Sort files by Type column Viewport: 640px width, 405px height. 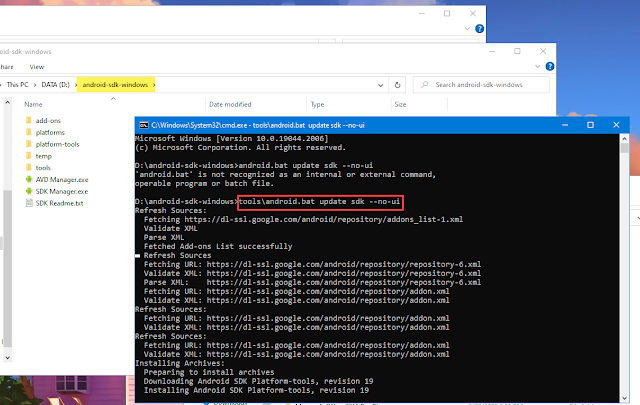click(x=318, y=105)
